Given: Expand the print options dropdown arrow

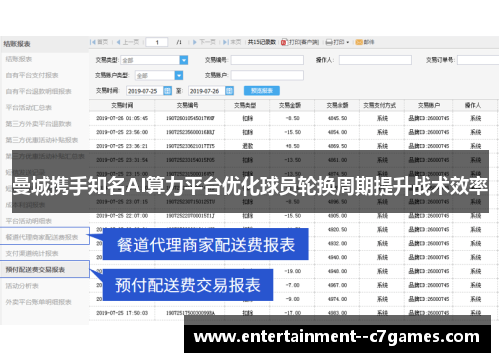Looking at the screenshot, I should click(348, 43).
